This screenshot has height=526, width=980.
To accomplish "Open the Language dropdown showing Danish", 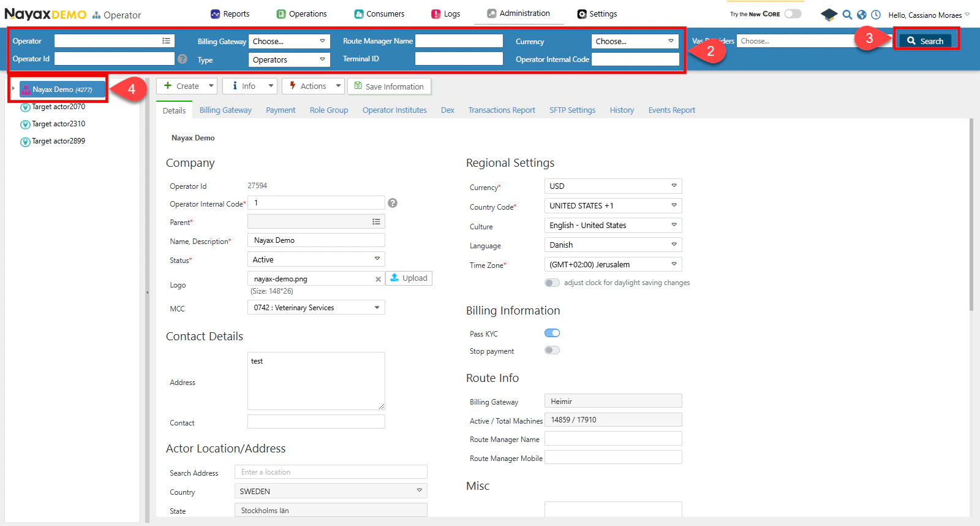I will click(613, 245).
